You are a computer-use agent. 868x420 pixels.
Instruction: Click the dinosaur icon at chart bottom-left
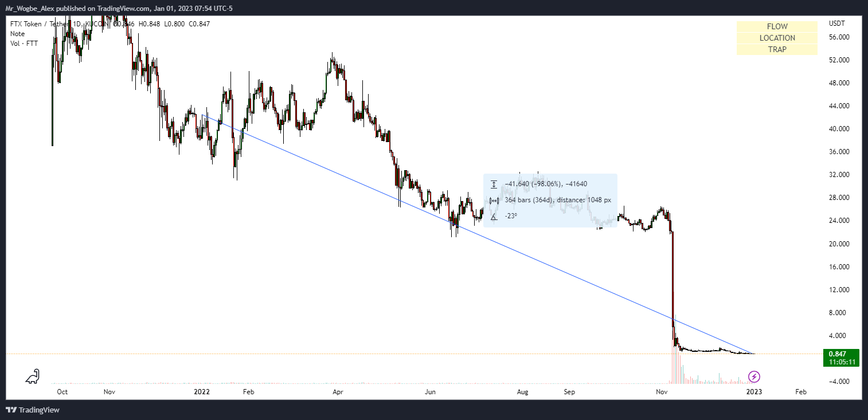click(x=32, y=376)
